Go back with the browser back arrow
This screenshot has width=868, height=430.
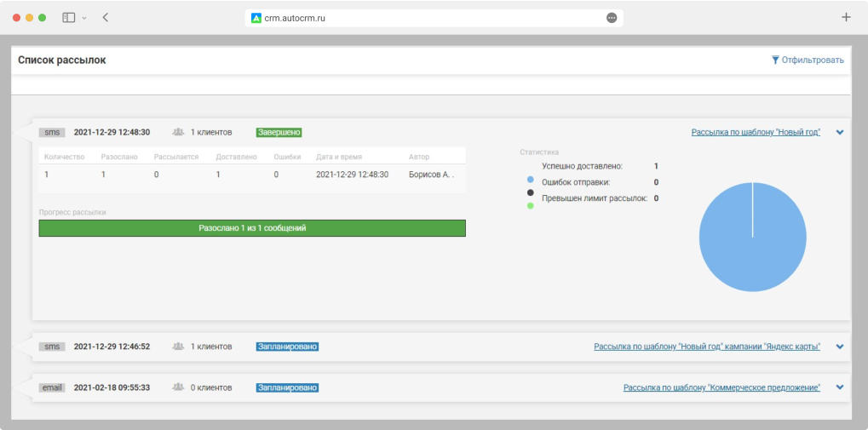[x=106, y=17]
